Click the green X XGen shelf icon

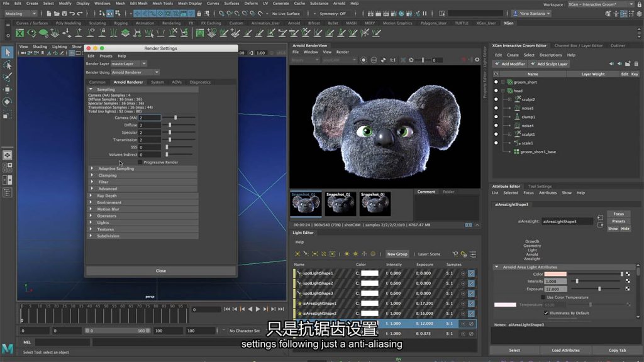(x=19, y=33)
